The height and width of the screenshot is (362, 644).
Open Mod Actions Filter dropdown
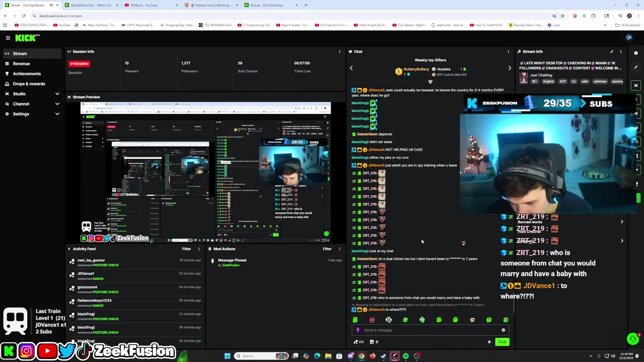[x=327, y=249]
